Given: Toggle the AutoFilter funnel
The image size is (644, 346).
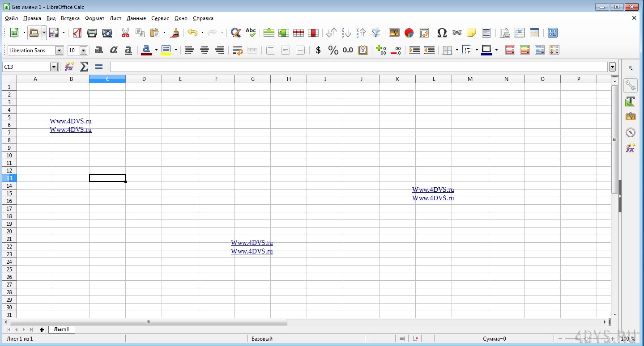Looking at the screenshot, I should [376, 33].
